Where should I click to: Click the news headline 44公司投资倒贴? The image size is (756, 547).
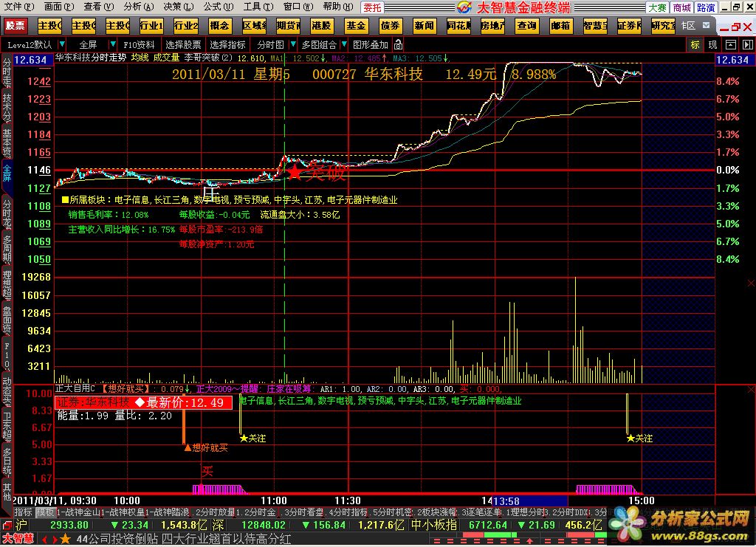[117, 539]
